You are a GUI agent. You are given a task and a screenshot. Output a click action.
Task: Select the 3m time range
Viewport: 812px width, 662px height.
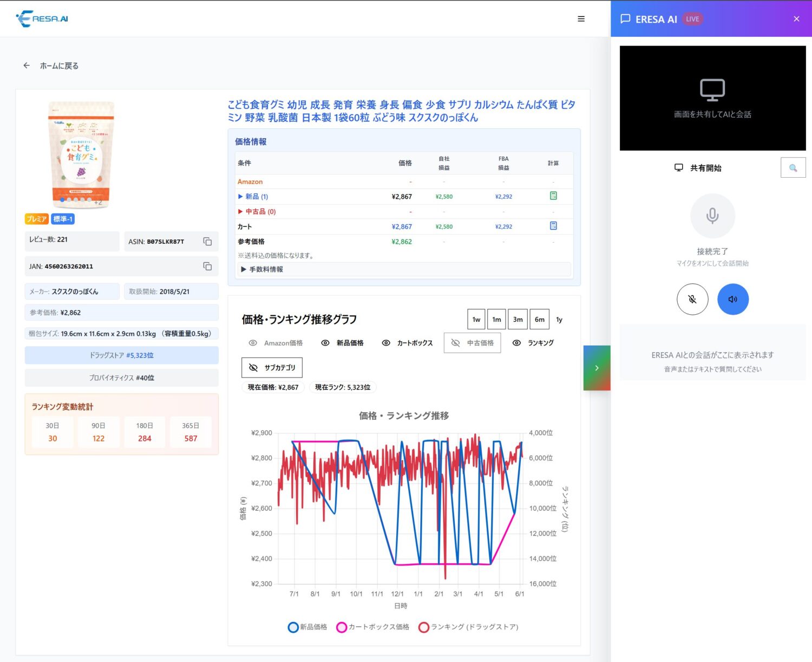(518, 320)
